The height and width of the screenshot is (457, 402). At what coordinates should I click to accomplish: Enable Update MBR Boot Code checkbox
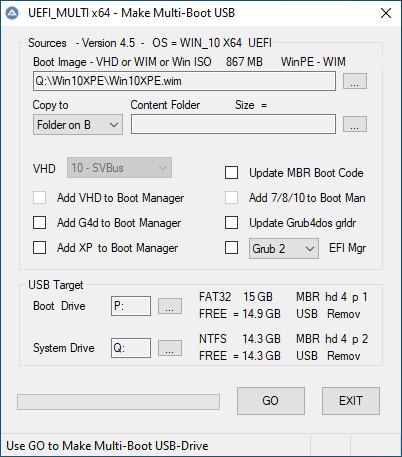pyautogui.click(x=231, y=173)
